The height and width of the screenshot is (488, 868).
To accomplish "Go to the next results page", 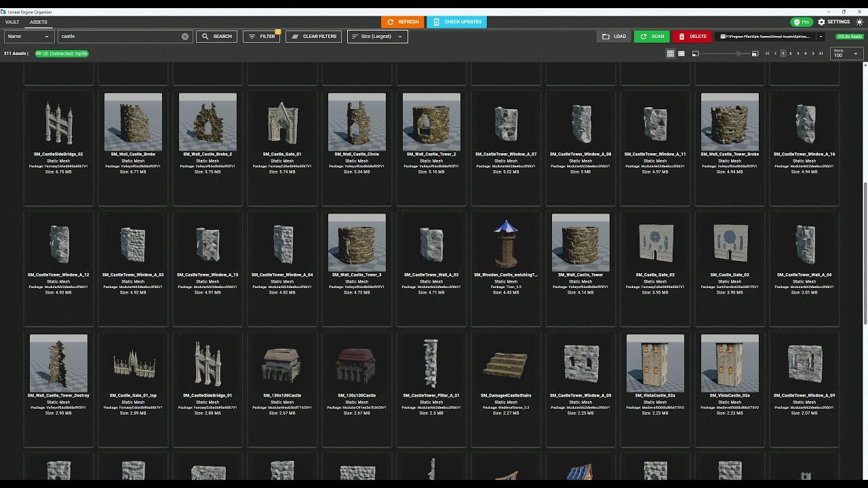I will [813, 54].
